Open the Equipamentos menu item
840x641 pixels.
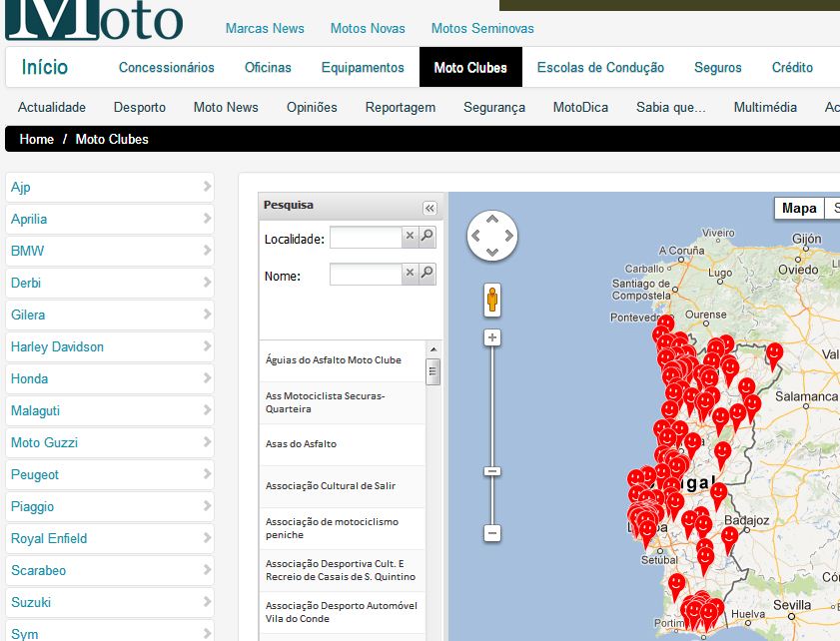[363, 68]
